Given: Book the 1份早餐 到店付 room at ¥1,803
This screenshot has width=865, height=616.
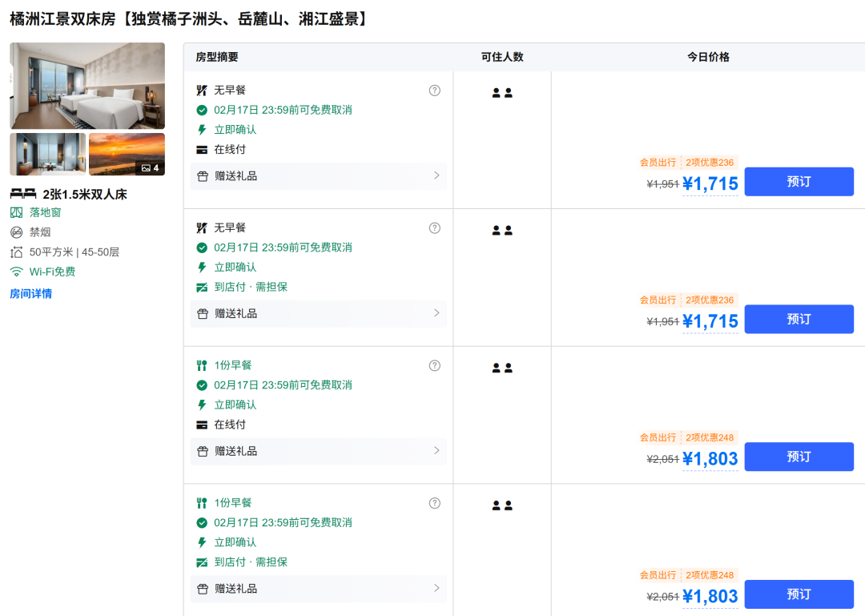Looking at the screenshot, I should (799, 594).
